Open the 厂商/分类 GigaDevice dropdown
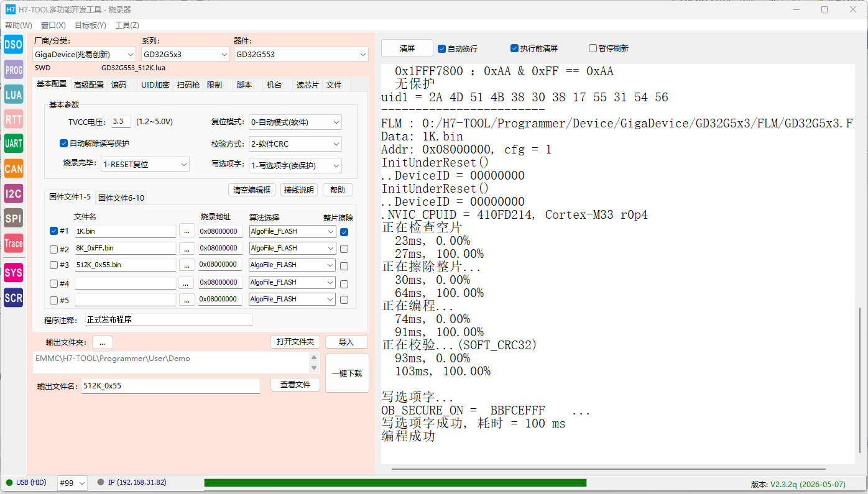 pyautogui.click(x=84, y=55)
